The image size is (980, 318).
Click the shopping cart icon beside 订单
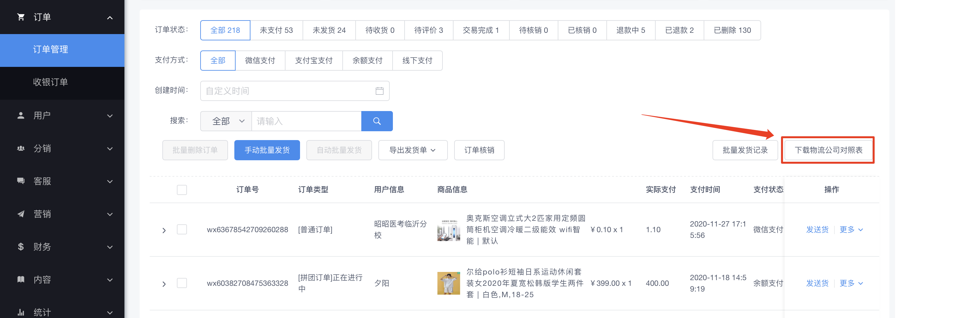(x=21, y=17)
